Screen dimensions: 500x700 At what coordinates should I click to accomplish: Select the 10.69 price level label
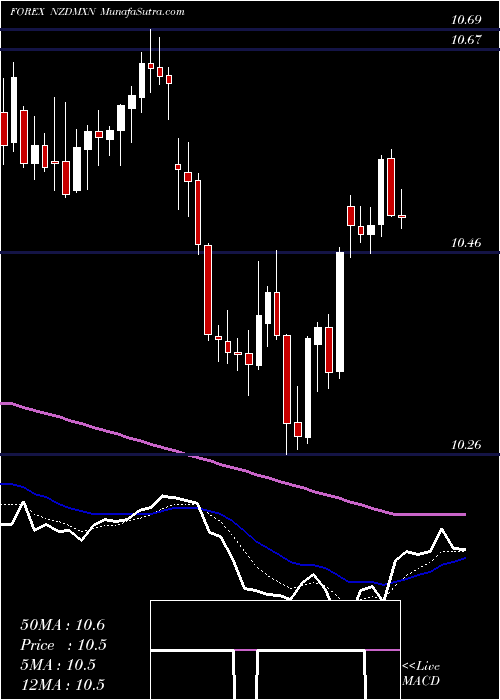pos(466,20)
